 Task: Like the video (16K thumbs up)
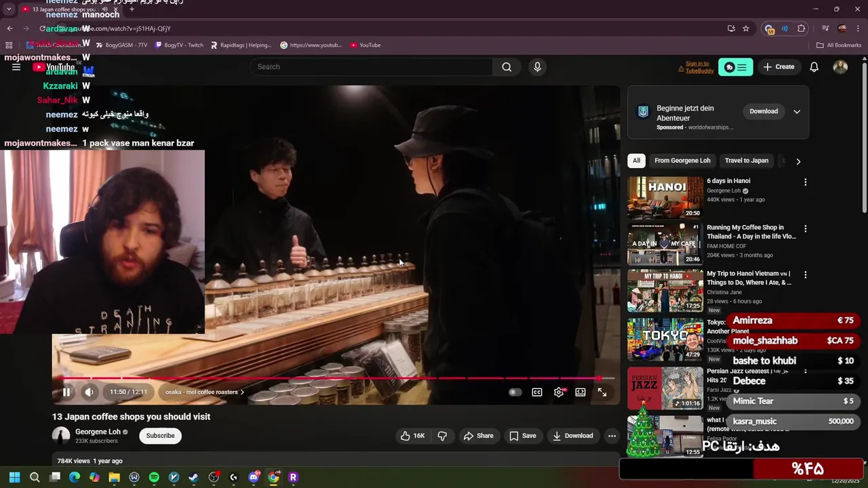coord(412,436)
